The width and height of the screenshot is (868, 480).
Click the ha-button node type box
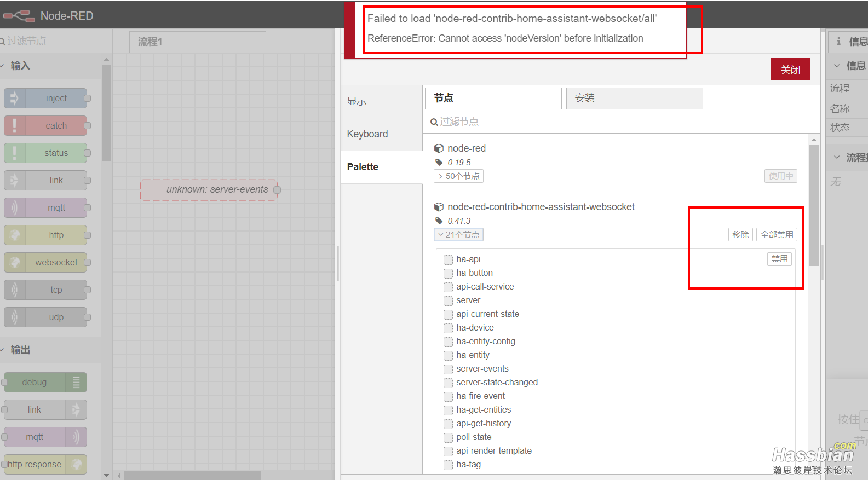448,273
